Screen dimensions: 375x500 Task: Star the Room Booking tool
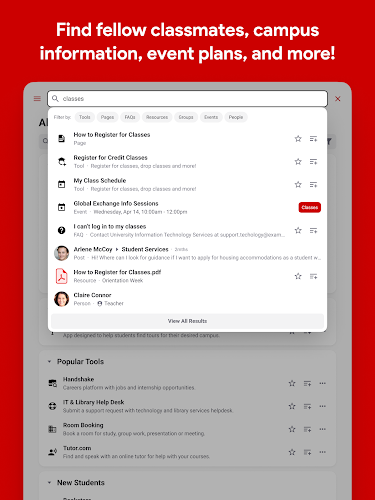(x=292, y=429)
